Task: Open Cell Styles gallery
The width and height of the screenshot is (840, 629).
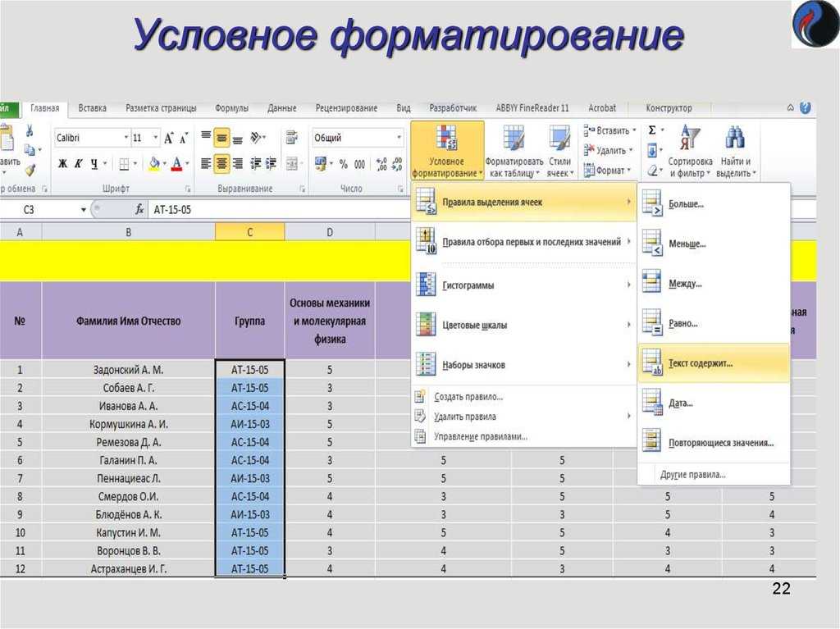Action: point(559,151)
